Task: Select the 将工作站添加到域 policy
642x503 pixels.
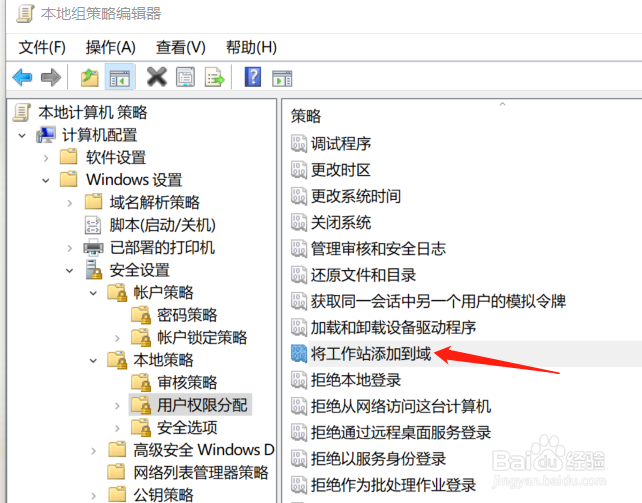Action: point(371,354)
